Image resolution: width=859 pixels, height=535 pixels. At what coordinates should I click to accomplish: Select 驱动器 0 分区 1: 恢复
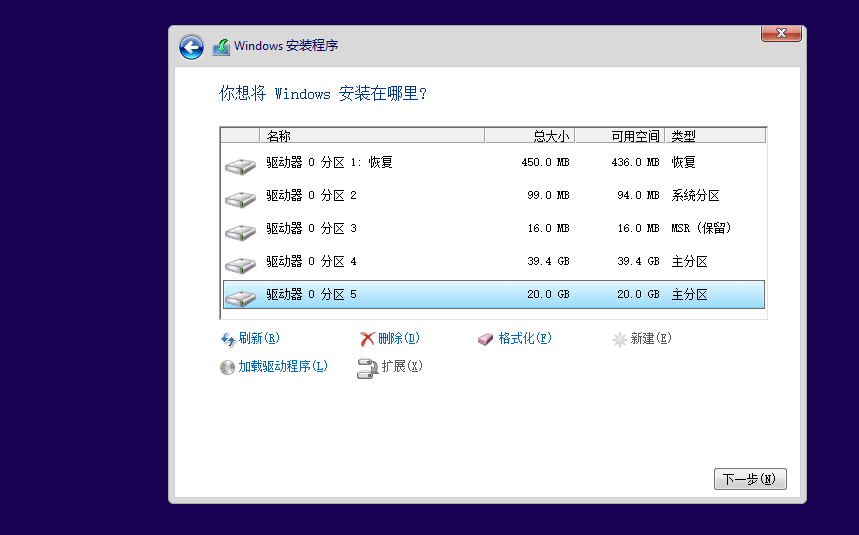(x=494, y=163)
